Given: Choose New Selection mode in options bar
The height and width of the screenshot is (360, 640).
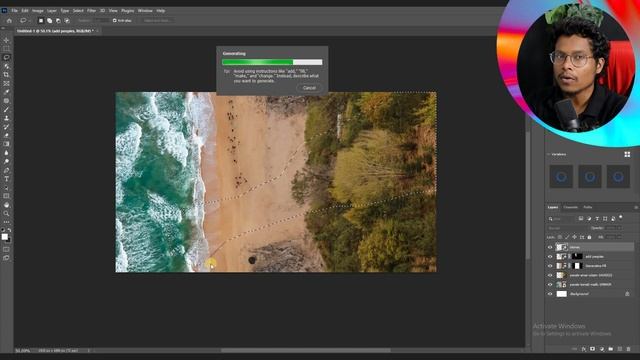Looking at the screenshot, I should coord(41,21).
